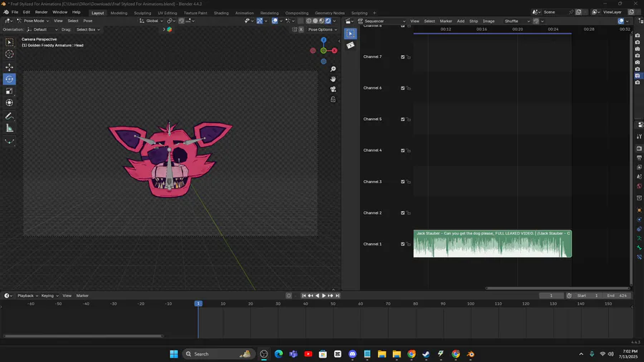Toggle Channel 4 mute checkbox
The height and width of the screenshot is (362, 644).
[403, 151]
